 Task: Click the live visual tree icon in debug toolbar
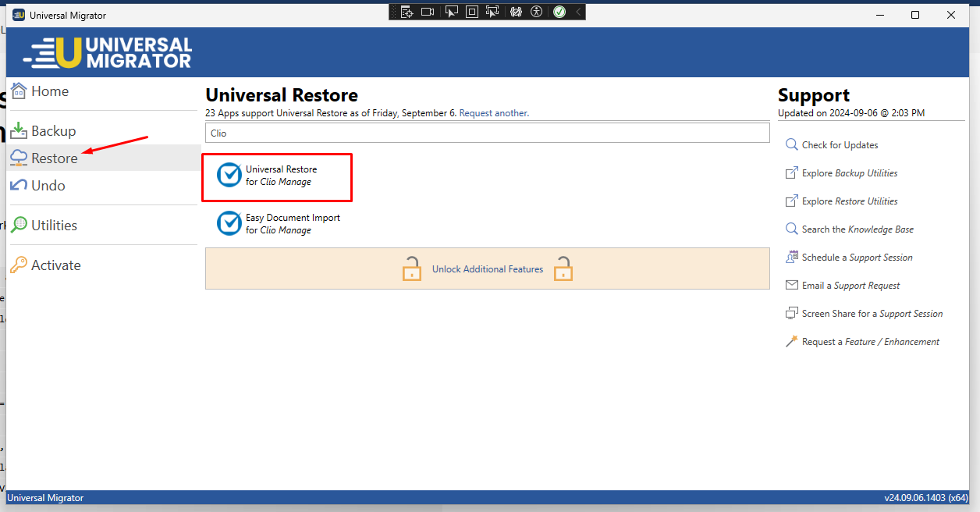tap(407, 12)
